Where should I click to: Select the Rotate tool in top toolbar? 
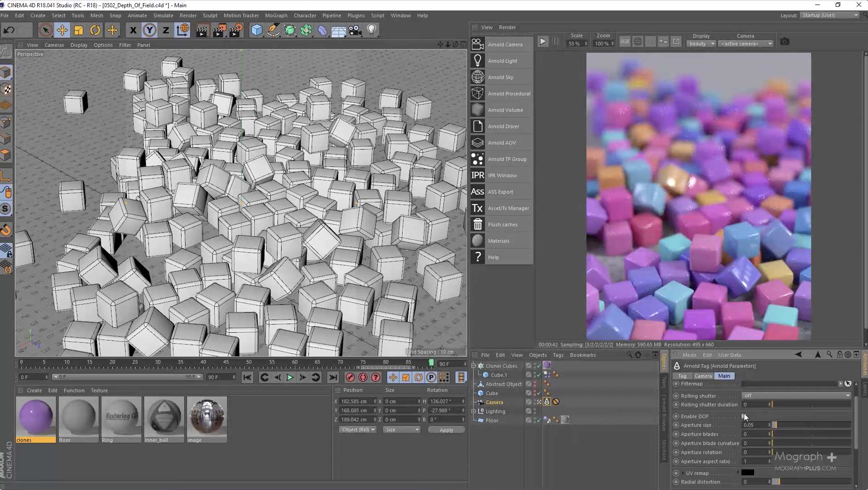[x=95, y=30]
